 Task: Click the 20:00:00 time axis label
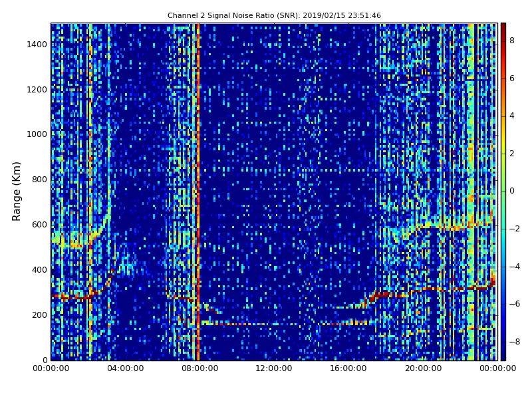pyautogui.click(x=423, y=368)
